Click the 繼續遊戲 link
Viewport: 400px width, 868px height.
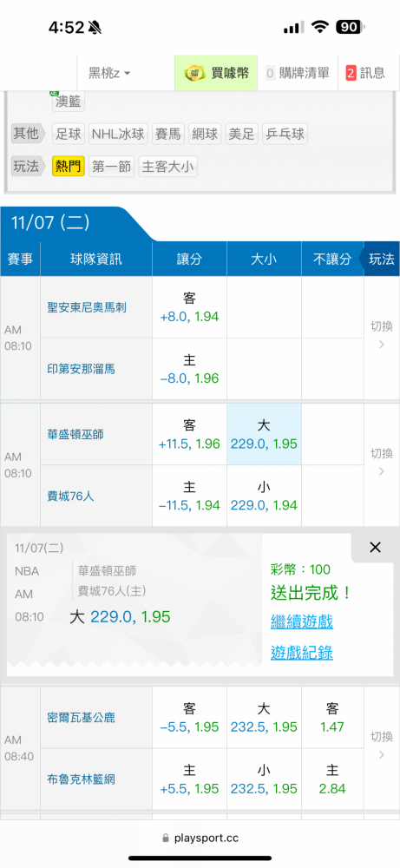coord(302,621)
